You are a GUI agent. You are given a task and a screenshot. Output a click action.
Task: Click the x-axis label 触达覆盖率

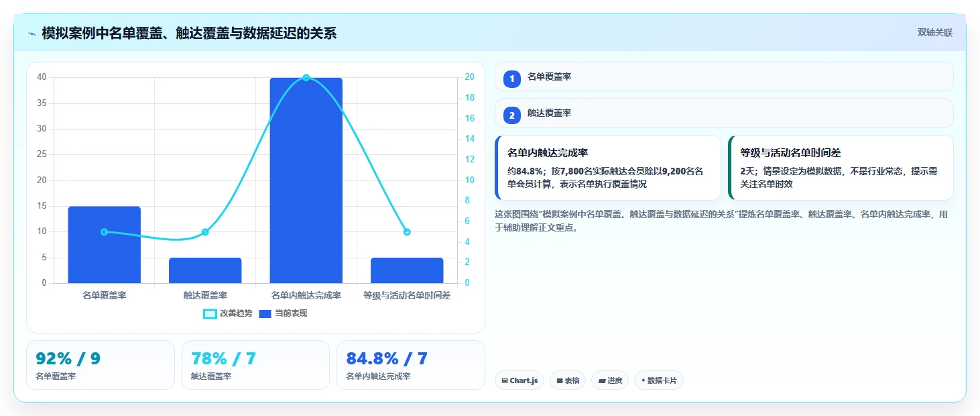click(x=205, y=295)
